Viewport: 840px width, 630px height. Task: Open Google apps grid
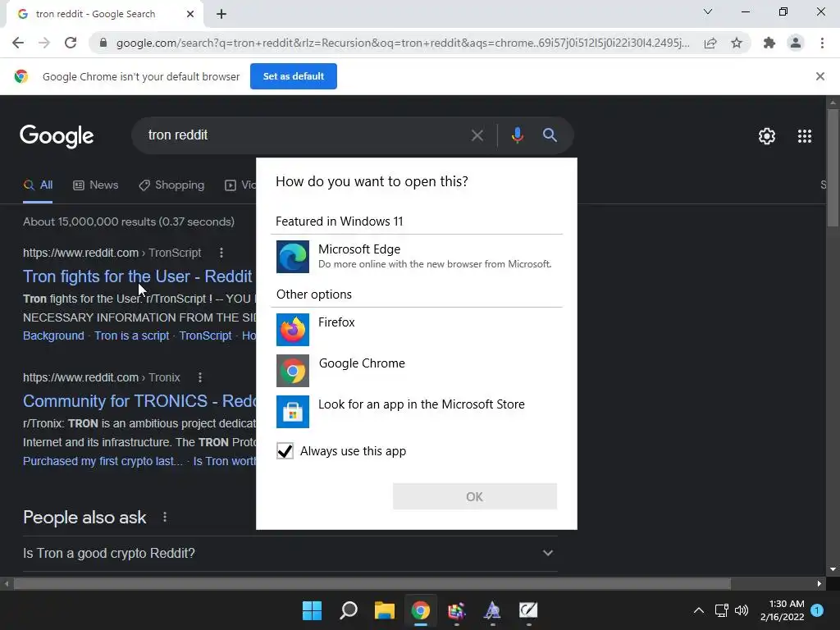click(804, 136)
